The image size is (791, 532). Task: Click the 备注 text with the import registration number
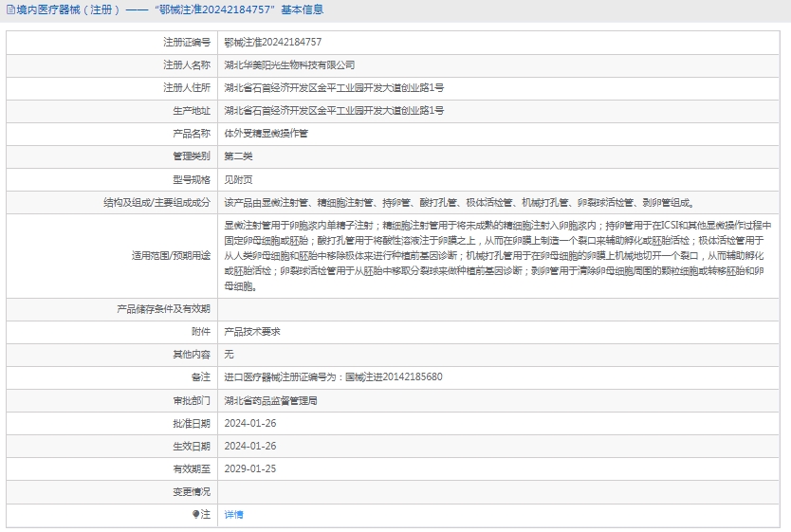(333, 376)
